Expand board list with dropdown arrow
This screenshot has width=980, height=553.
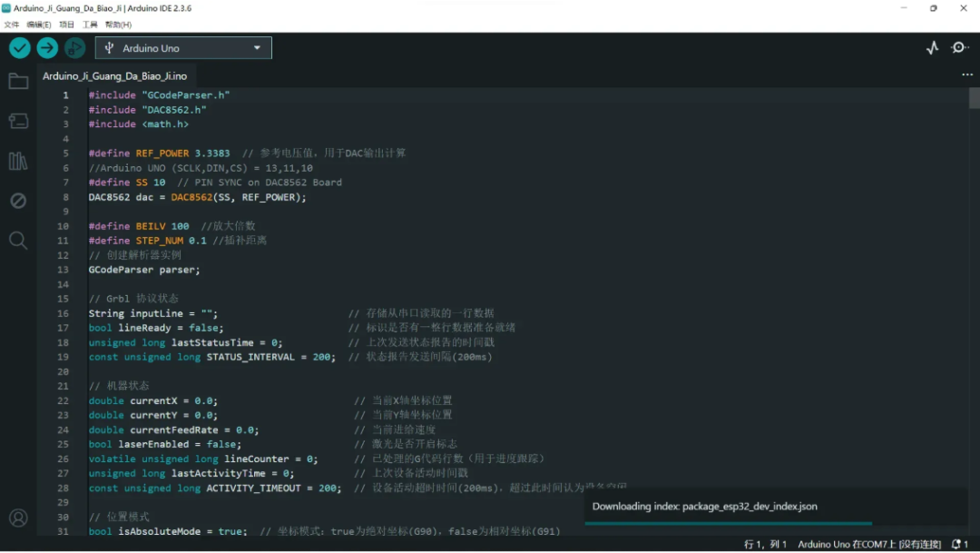257,48
